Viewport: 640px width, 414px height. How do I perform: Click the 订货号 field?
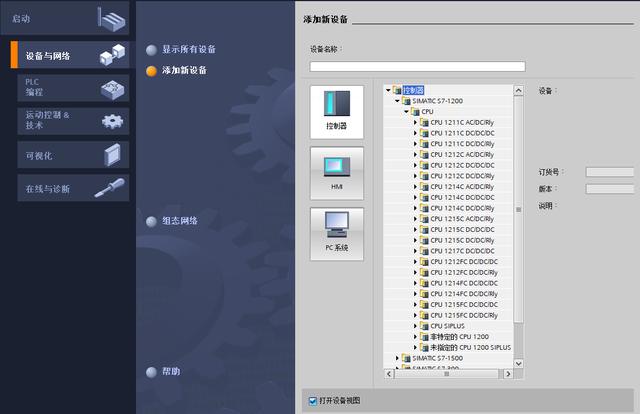610,172
